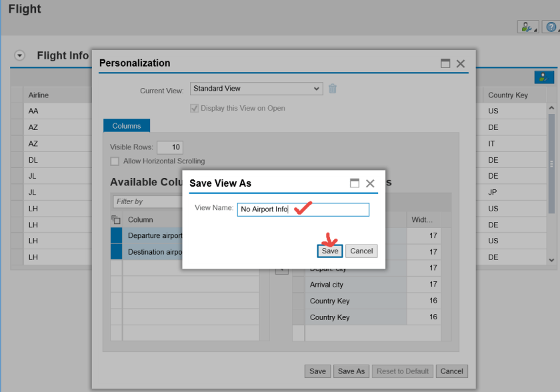Toggle Display this View on Open checkbox
The width and height of the screenshot is (560, 392).
coord(195,108)
